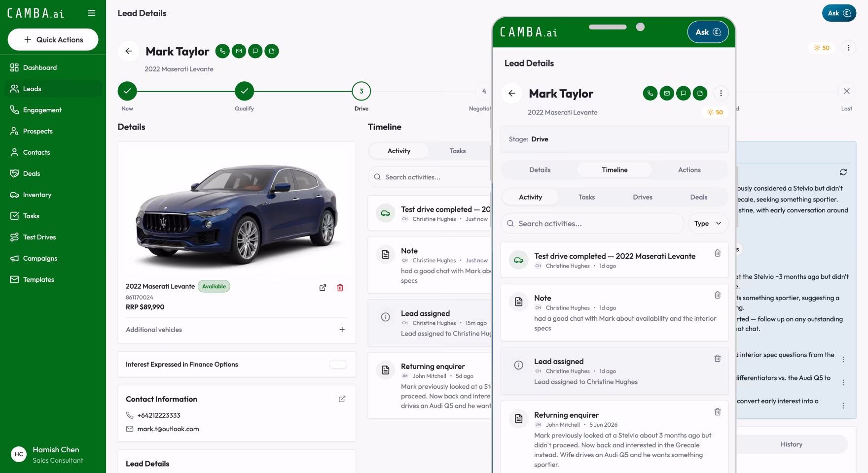Open the Details tab in mobile view

[540, 169]
